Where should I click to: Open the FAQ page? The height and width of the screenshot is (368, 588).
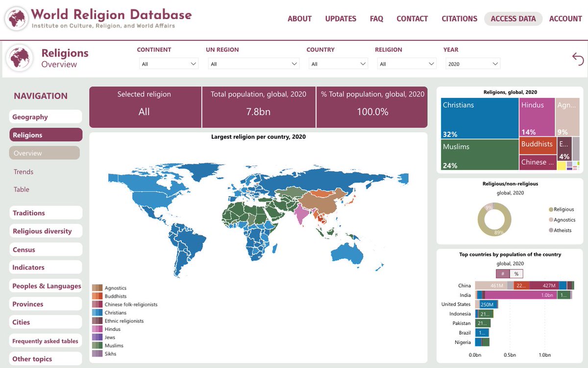376,19
